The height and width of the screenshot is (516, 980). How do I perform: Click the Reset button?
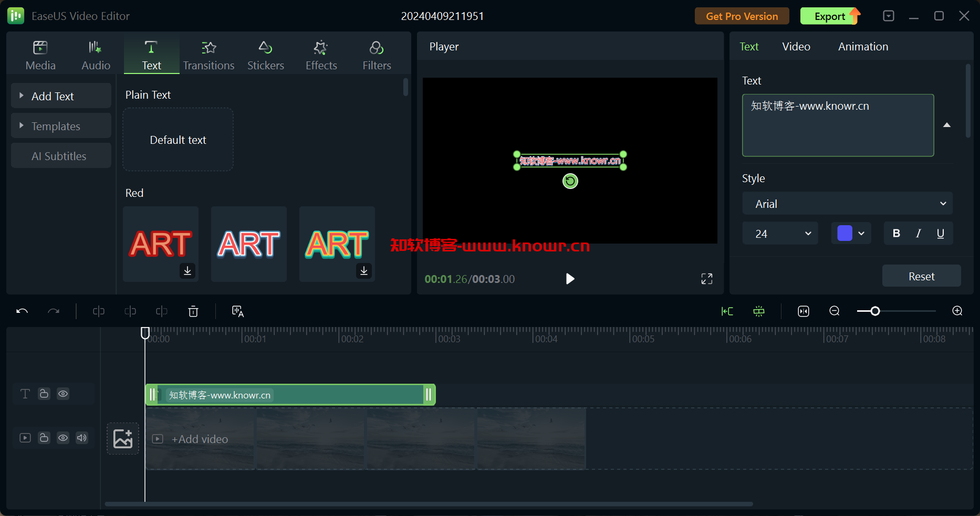pyautogui.click(x=921, y=276)
